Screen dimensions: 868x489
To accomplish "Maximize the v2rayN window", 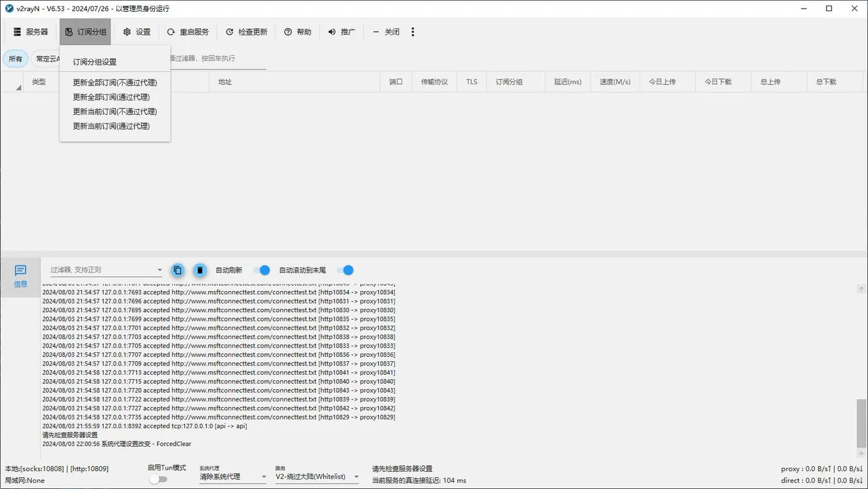I will click(x=829, y=9).
